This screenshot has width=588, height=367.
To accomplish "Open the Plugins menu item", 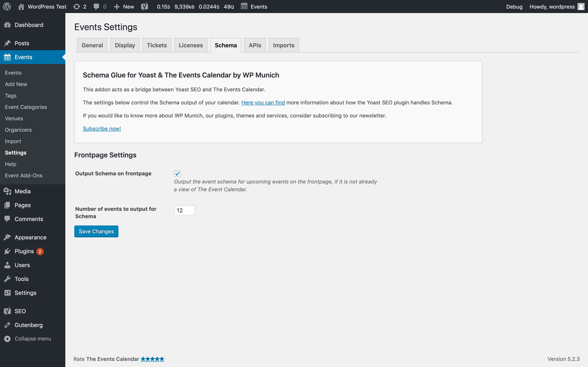I will 24,251.
